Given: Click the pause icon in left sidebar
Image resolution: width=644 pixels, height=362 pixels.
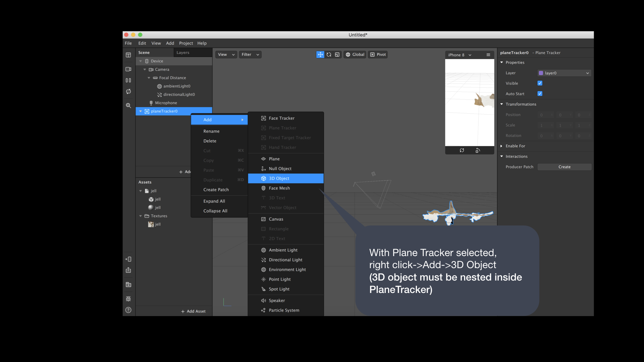Looking at the screenshot, I should [x=128, y=80].
